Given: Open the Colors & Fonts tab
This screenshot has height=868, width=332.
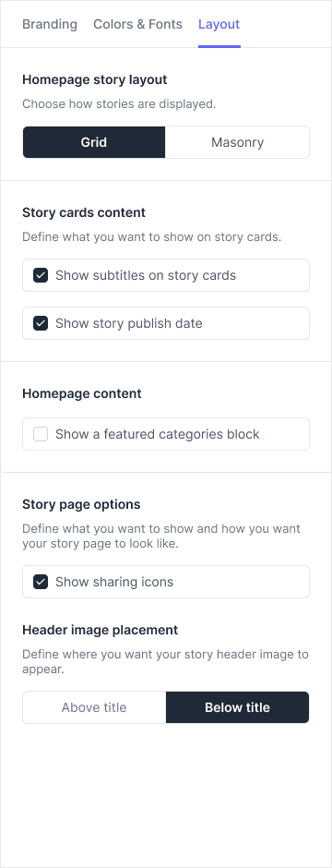Looking at the screenshot, I should tap(137, 24).
